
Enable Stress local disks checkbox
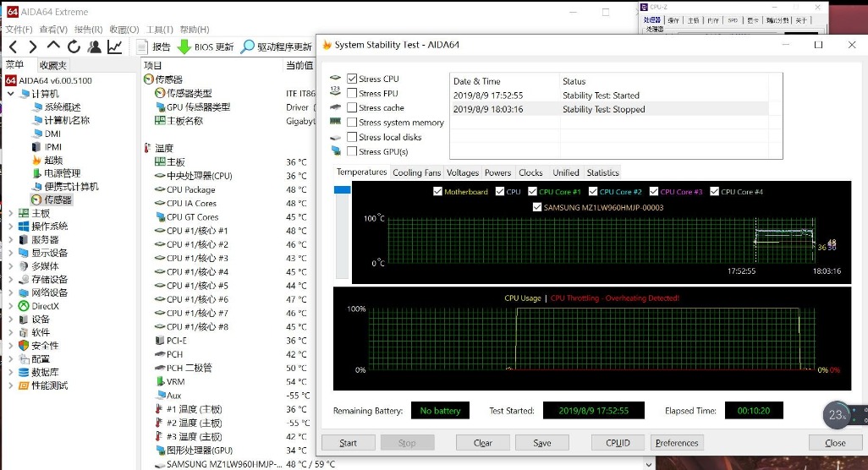pyautogui.click(x=352, y=137)
